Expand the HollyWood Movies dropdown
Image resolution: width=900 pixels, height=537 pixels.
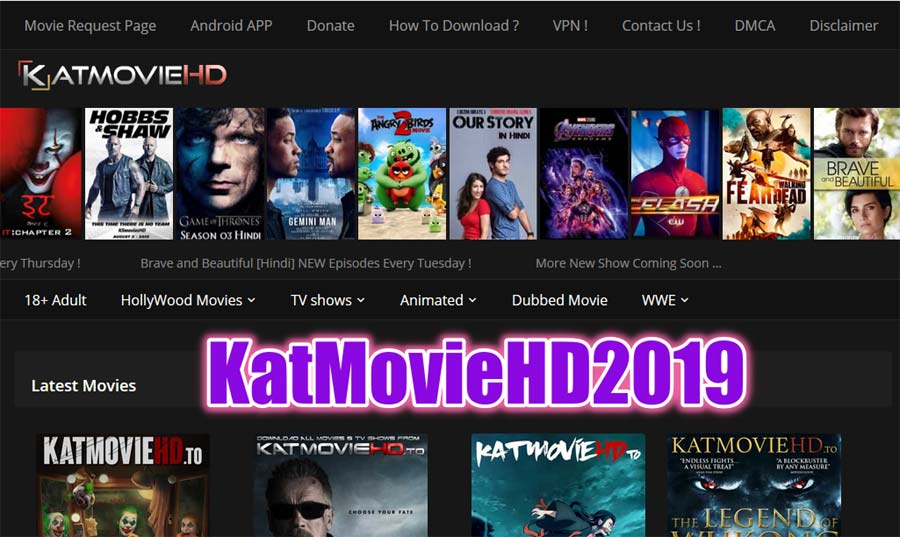pyautogui.click(x=188, y=300)
